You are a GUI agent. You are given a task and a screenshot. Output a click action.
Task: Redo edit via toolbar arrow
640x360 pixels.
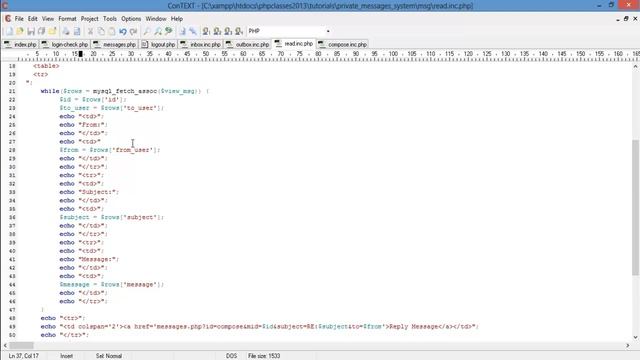[133, 31]
